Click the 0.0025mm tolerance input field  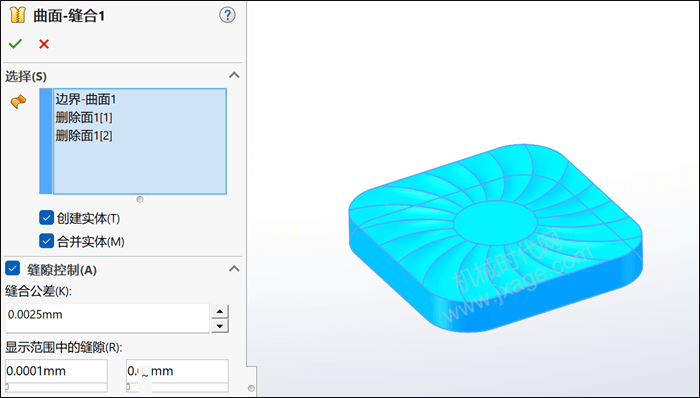(x=107, y=318)
